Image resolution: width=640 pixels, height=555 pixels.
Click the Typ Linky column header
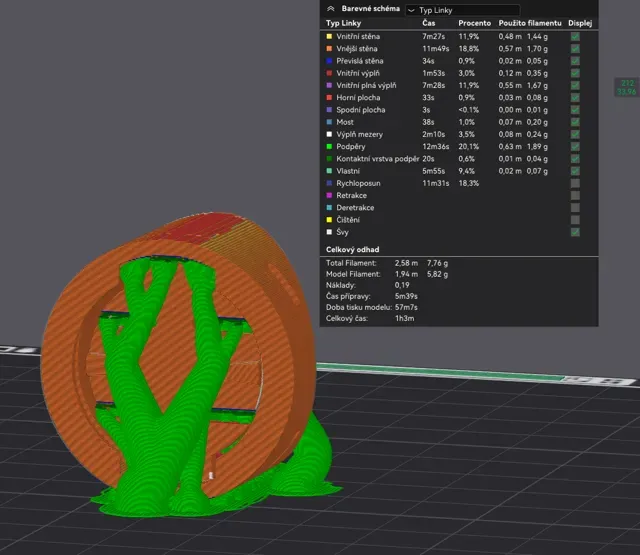point(343,23)
